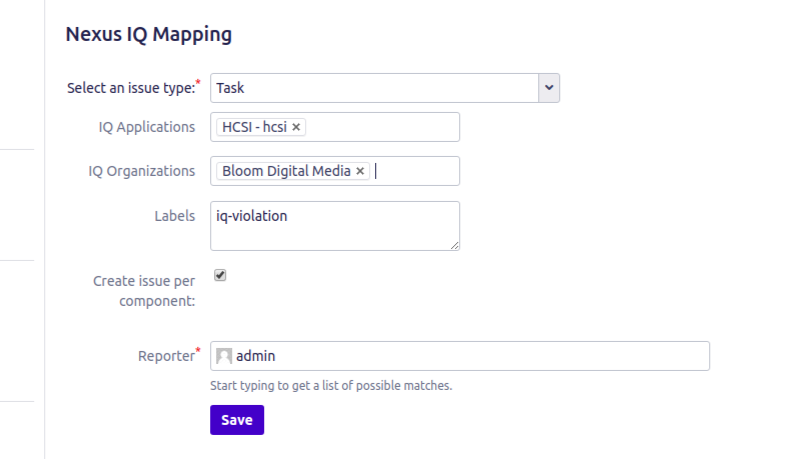Click the Nexus IQ Mapping heading
The image size is (806, 459).
click(x=148, y=34)
